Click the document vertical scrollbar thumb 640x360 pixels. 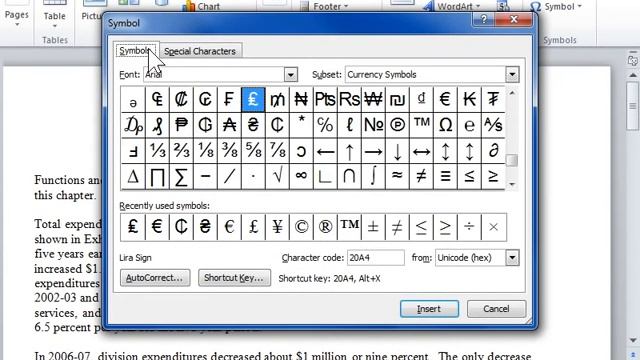pos(633,105)
